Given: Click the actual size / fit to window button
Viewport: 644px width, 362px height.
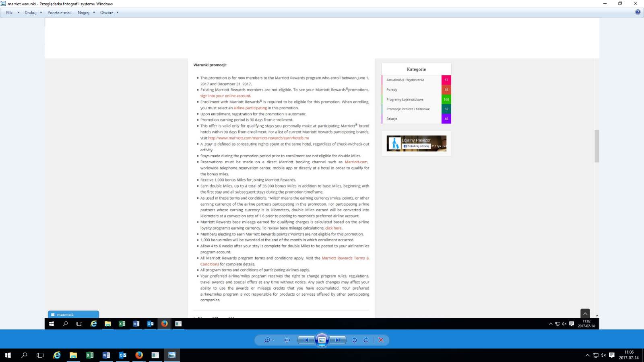Looking at the screenshot, I should pyautogui.click(x=287, y=340).
